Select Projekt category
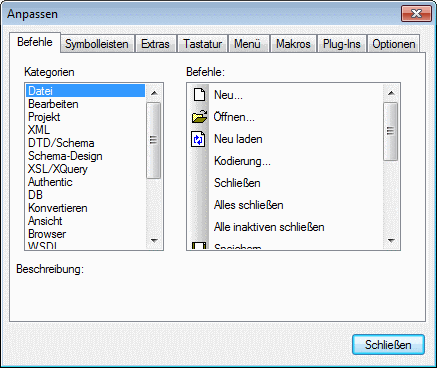 pos(85,117)
